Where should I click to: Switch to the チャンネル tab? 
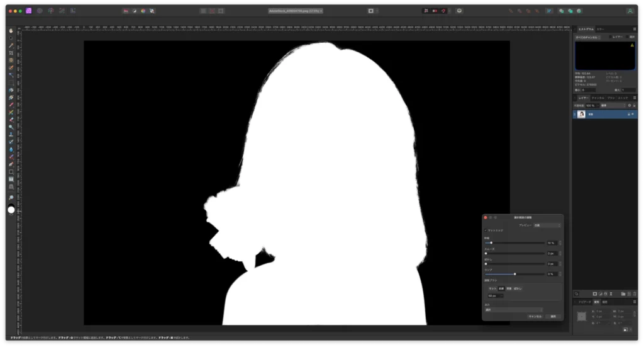pos(597,98)
